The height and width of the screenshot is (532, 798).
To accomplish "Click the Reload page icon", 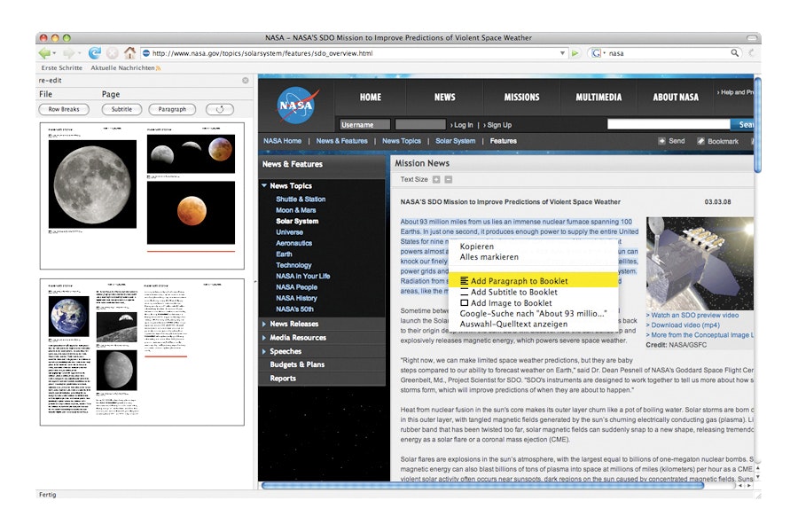I will (95, 53).
